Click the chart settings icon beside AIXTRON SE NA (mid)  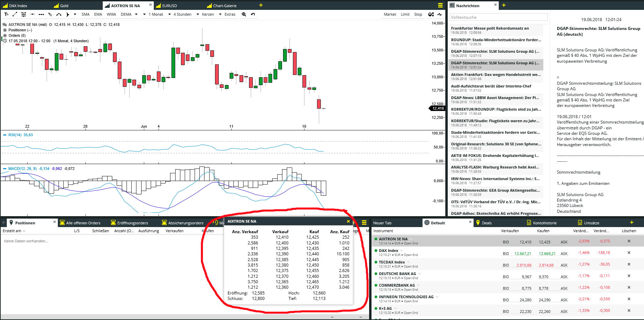(4, 25)
